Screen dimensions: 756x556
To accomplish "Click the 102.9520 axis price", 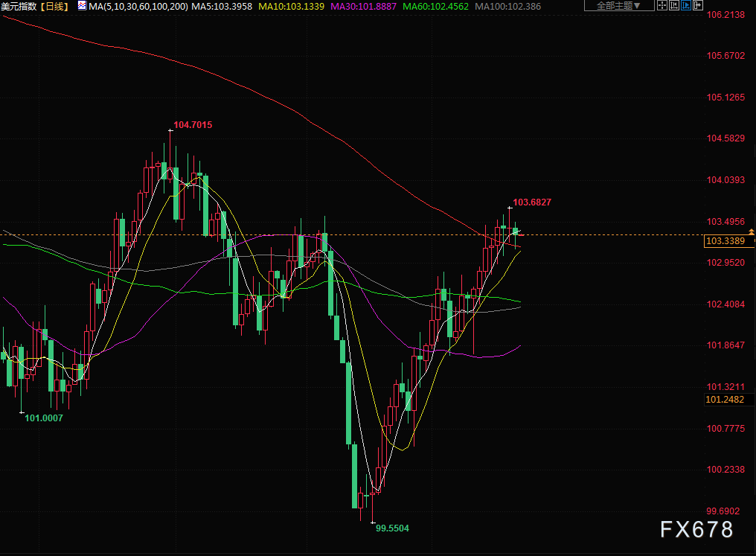I will tap(725, 262).
